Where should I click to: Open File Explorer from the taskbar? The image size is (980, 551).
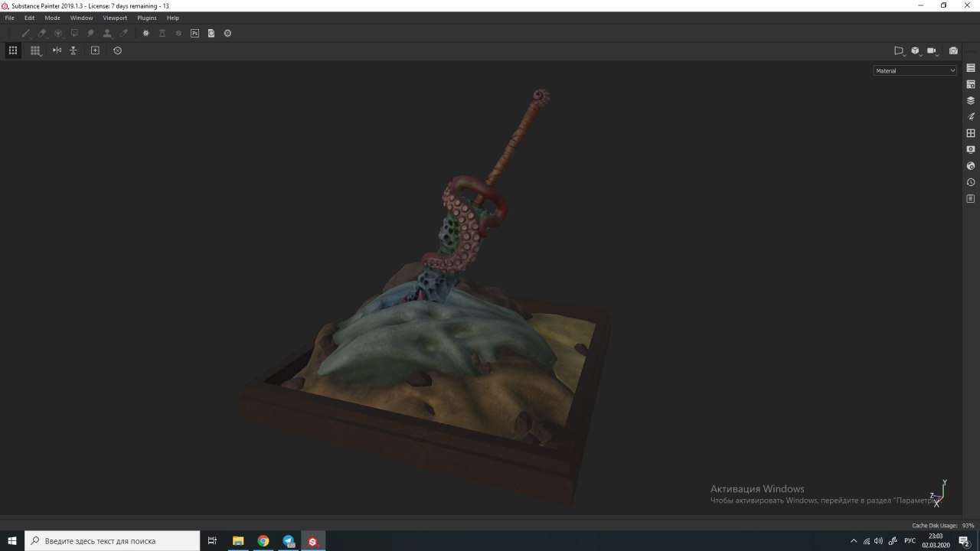pos(238,541)
